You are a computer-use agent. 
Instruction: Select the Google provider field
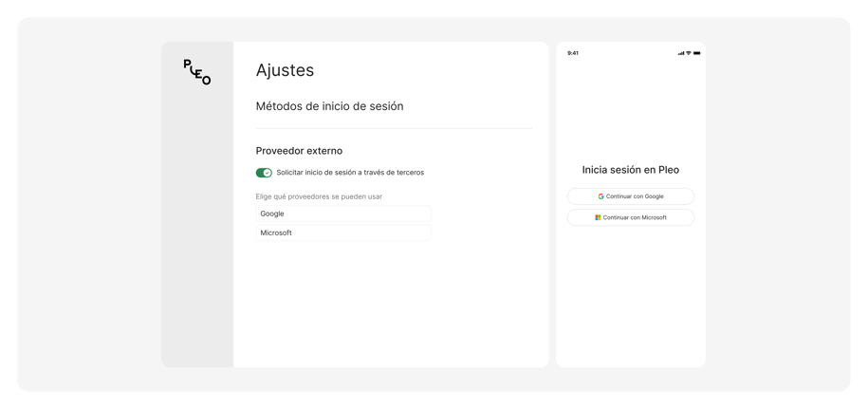[343, 214]
